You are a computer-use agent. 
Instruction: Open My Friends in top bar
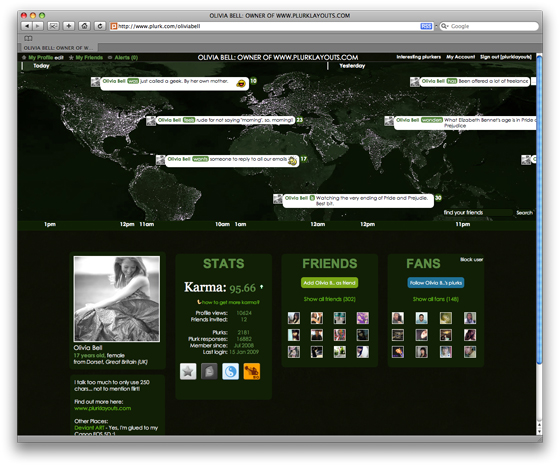[x=89, y=57]
